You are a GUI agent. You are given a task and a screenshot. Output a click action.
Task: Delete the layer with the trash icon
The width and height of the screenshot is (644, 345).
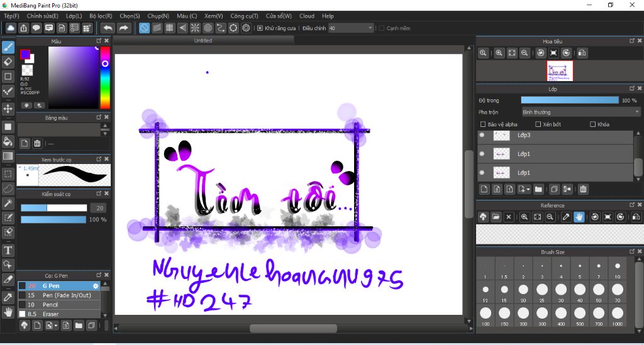point(583,189)
